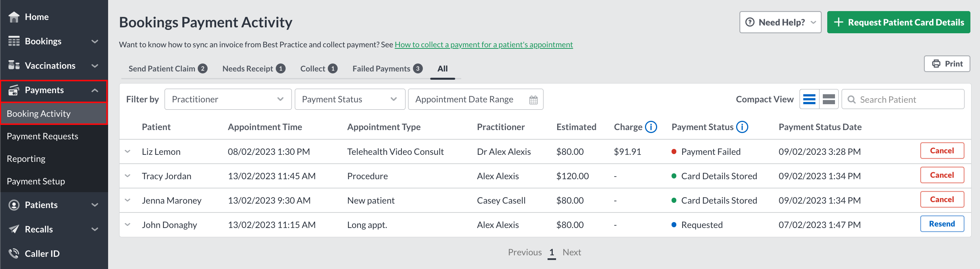The height and width of the screenshot is (269, 980).
Task: Click Request Patient Card Details button
Action: click(x=898, y=22)
